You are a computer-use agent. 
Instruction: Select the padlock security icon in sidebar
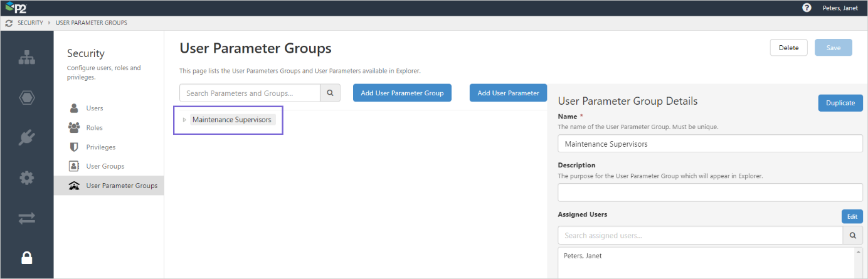tap(27, 258)
